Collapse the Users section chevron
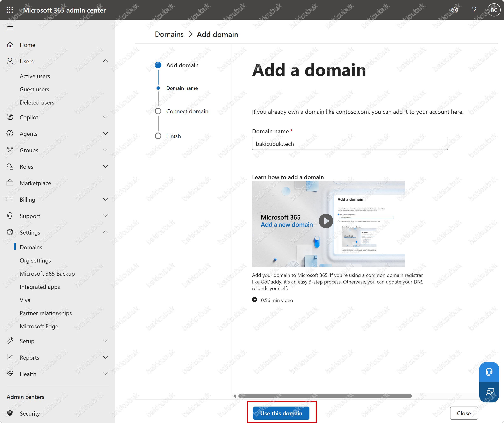The image size is (504, 423). click(x=105, y=61)
